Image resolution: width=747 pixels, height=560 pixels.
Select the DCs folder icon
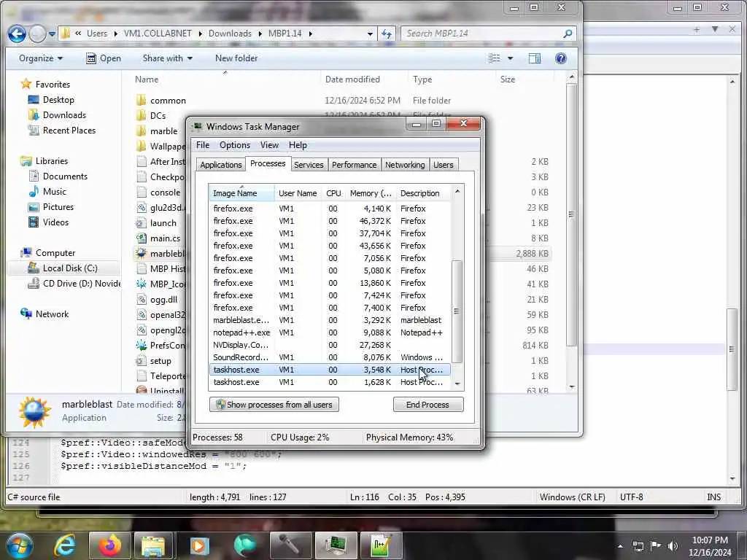point(141,116)
